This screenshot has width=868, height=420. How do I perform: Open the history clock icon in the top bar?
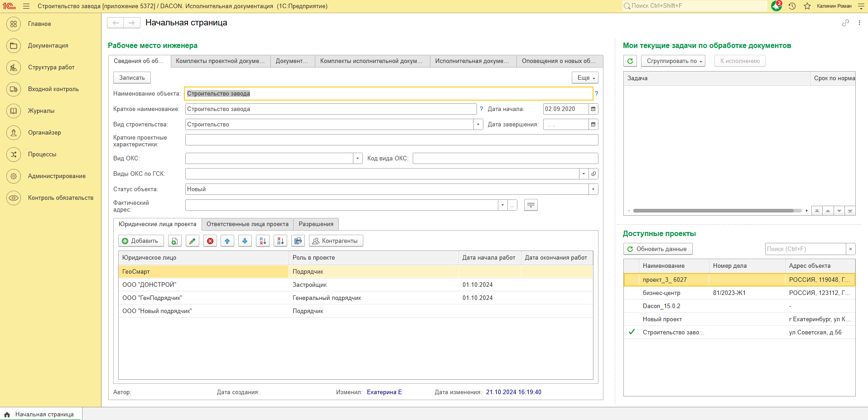[x=792, y=6]
